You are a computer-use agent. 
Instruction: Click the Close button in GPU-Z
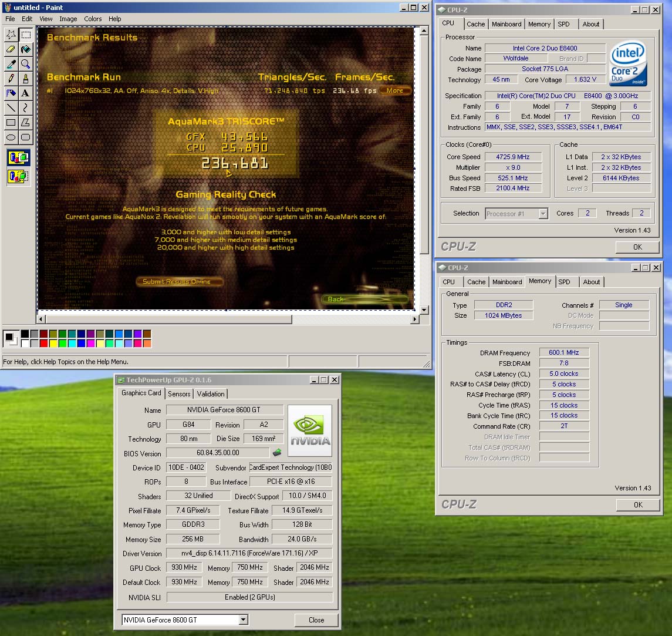pyautogui.click(x=316, y=620)
